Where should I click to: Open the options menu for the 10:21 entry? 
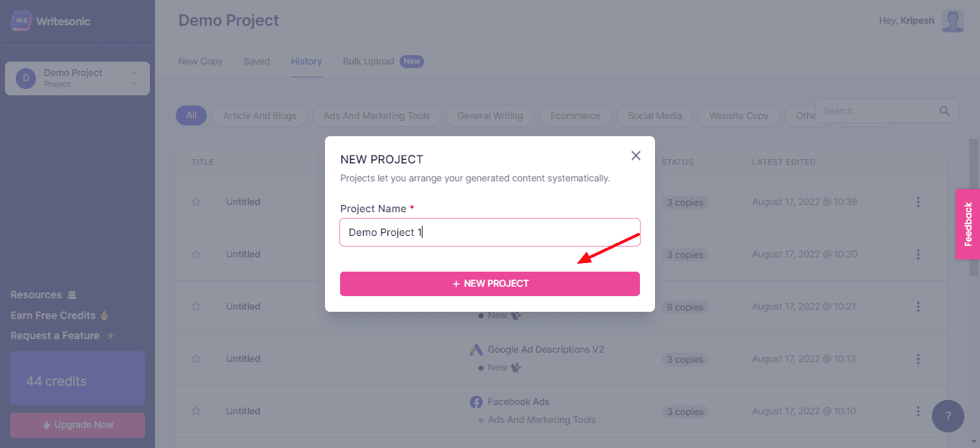(x=918, y=307)
